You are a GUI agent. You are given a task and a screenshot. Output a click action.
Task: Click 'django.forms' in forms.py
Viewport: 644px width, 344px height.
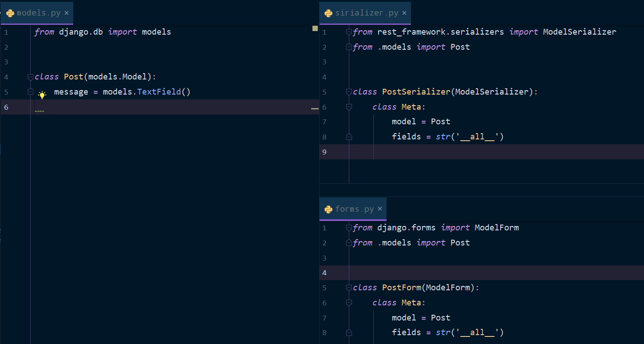click(x=407, y=228)
